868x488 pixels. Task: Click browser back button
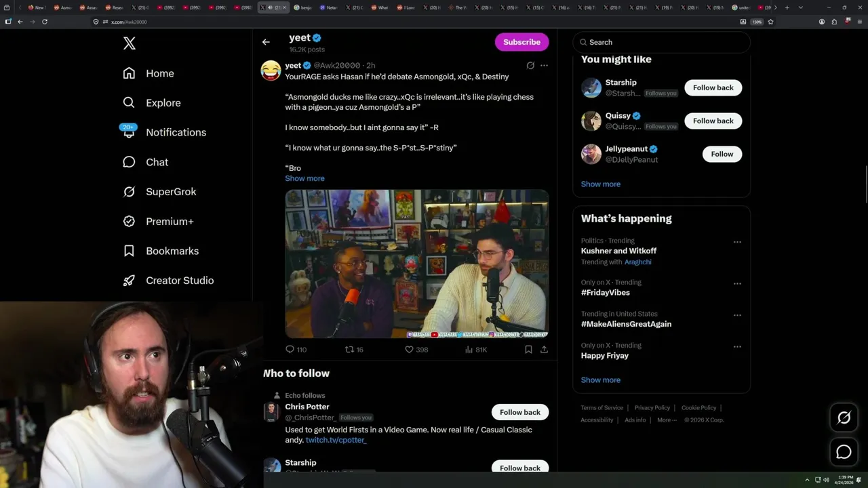pyautogui.click(x=20, y=22)
